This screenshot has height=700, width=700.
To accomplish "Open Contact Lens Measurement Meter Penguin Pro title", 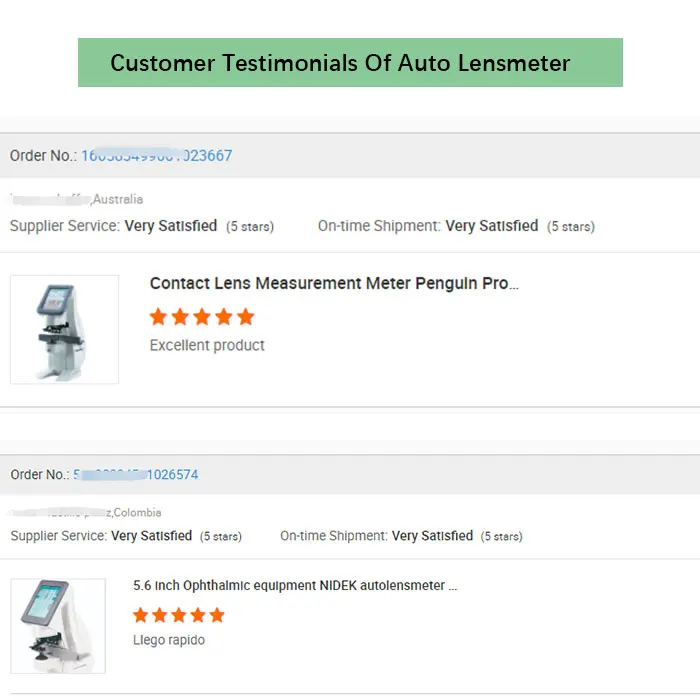I will coord(334,284).
